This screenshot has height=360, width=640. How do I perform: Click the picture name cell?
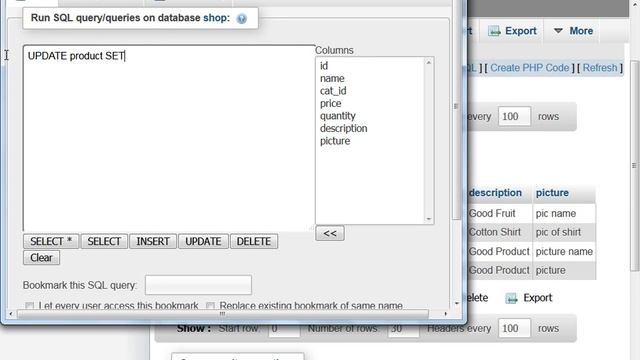564,251
